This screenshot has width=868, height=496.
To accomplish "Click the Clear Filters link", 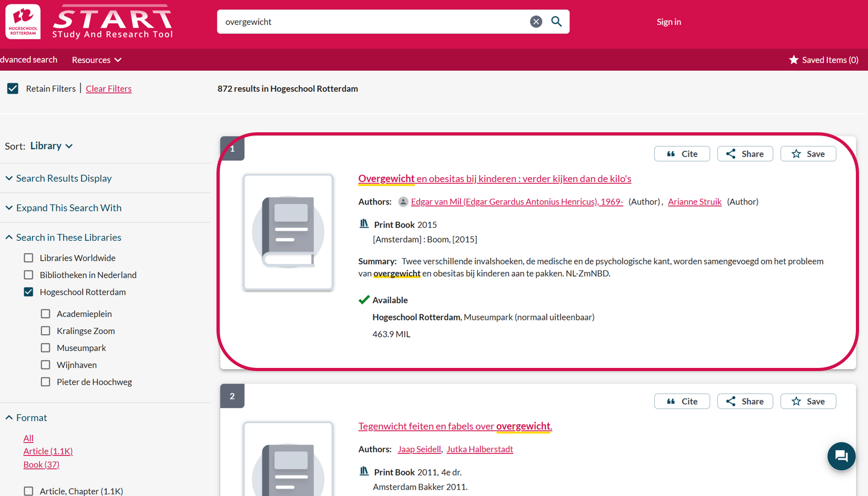I will (x=108, y=89).
